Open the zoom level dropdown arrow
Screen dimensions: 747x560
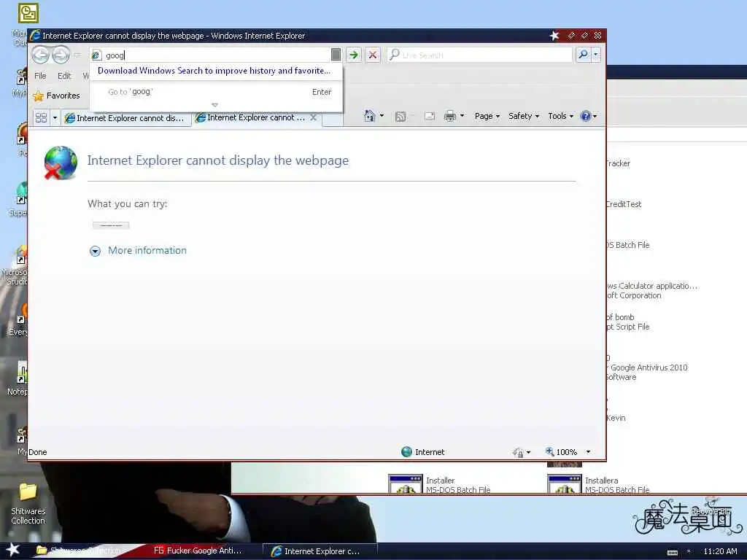pos(589,452)
